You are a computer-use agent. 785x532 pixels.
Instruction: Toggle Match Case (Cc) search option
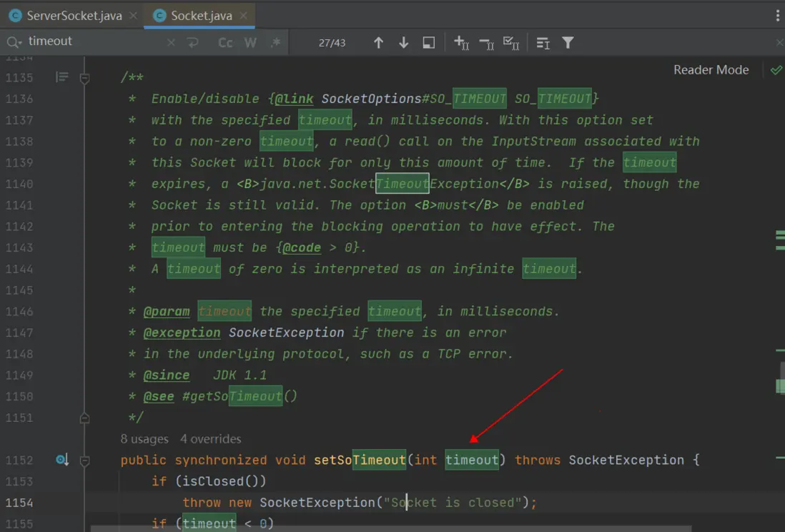225,43
